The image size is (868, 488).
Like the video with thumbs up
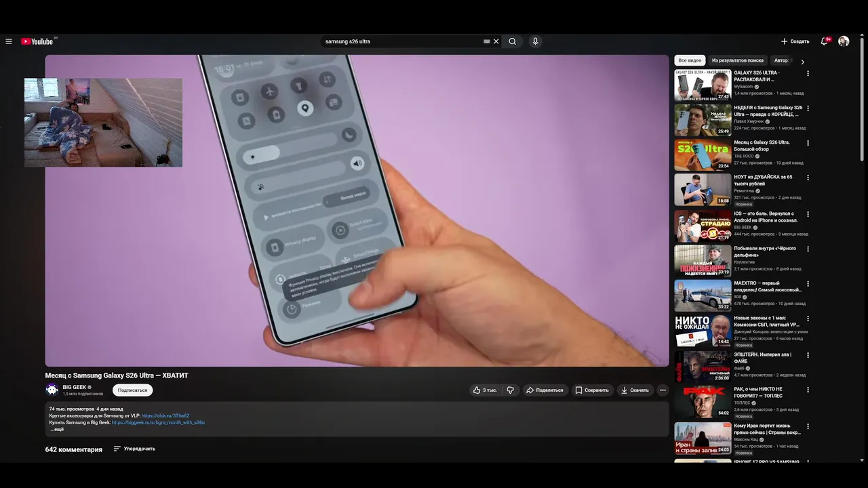point(485,390)
